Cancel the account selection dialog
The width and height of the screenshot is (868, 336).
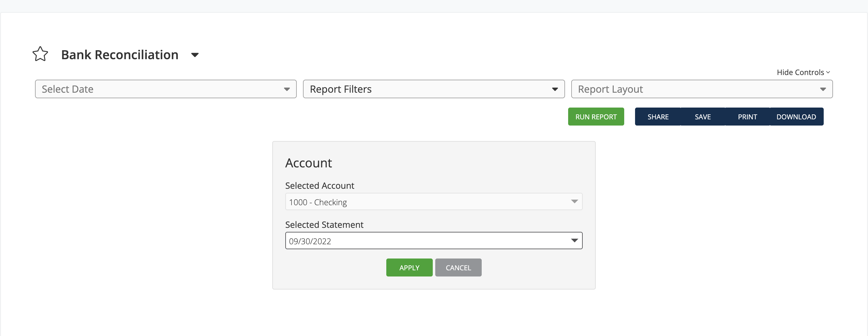point(458,267)
